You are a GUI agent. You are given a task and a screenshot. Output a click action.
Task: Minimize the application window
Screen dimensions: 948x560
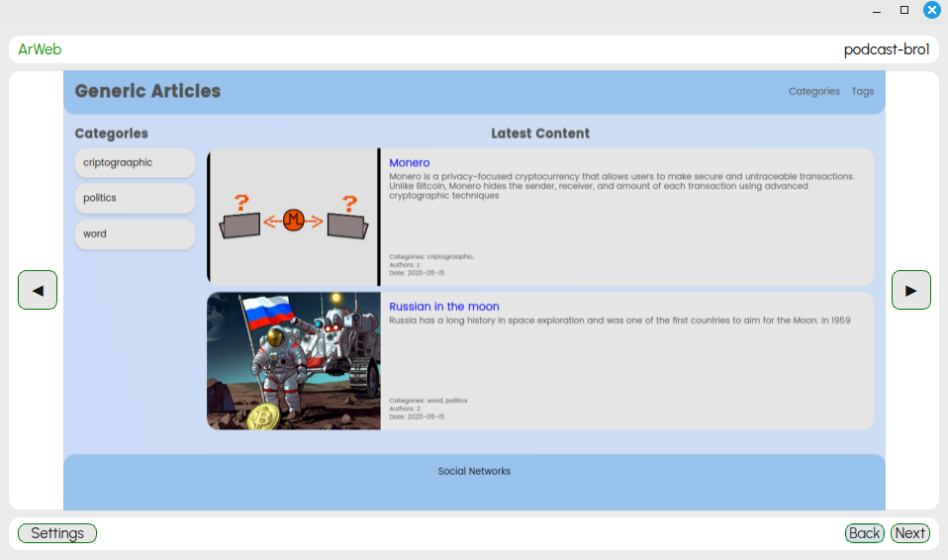877,12
